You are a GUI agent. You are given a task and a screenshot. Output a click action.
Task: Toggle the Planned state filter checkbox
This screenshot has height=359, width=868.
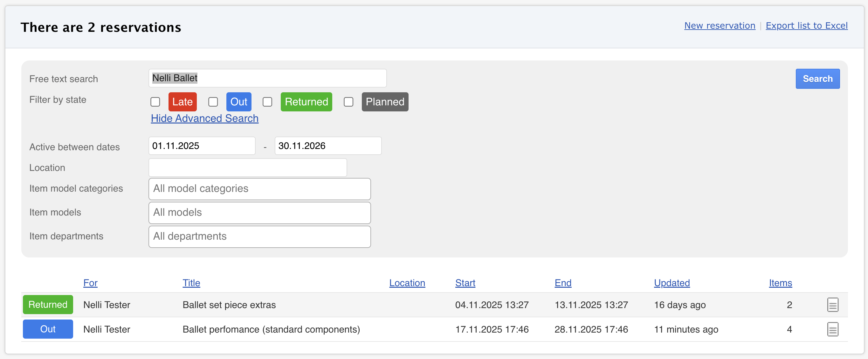pos(348,102)
